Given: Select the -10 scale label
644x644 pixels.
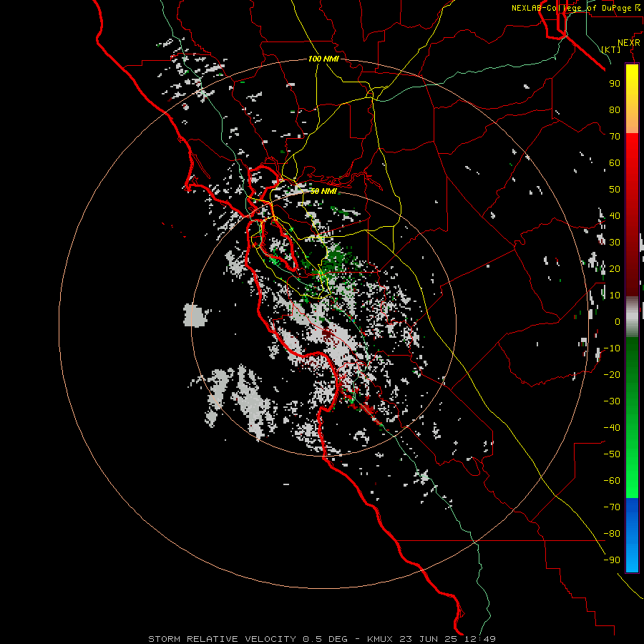Looking at the screenshot, I should pyautogui.click(x=612, y=348).
